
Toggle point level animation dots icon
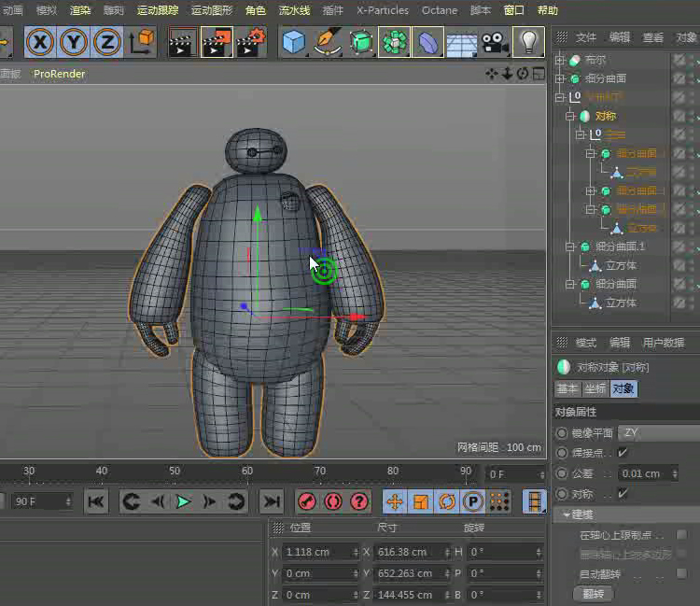tap(499, 501)
